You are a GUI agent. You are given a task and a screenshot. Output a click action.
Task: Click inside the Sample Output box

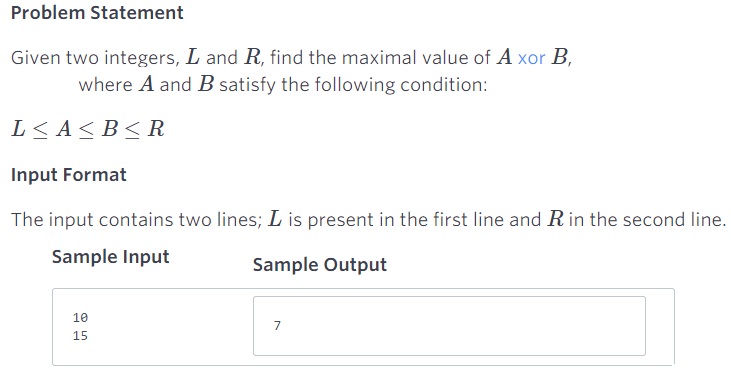449,326
